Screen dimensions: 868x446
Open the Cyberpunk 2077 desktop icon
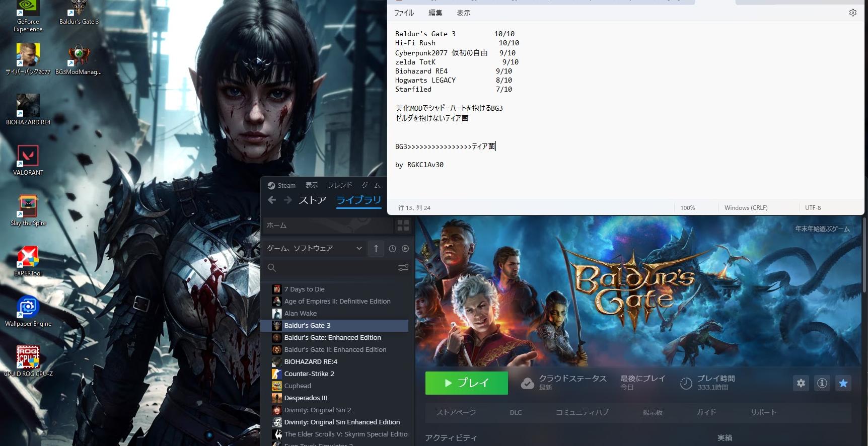click(x=28, y=59)
